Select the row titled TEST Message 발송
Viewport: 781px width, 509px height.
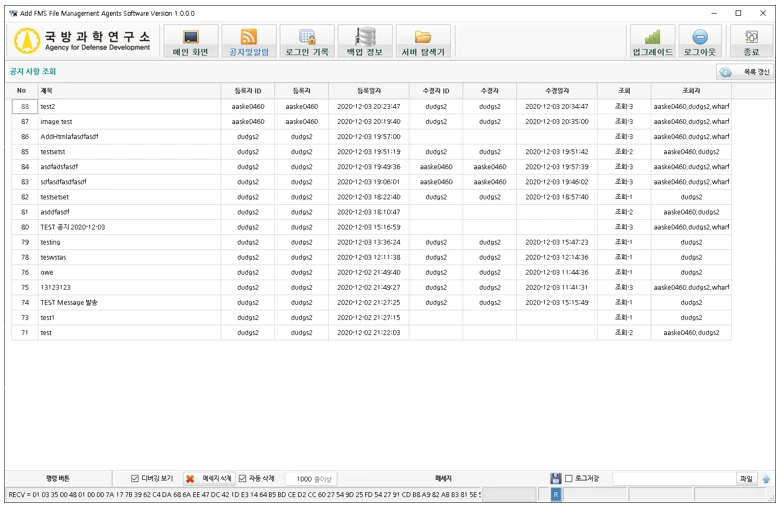tap(371, 302)
